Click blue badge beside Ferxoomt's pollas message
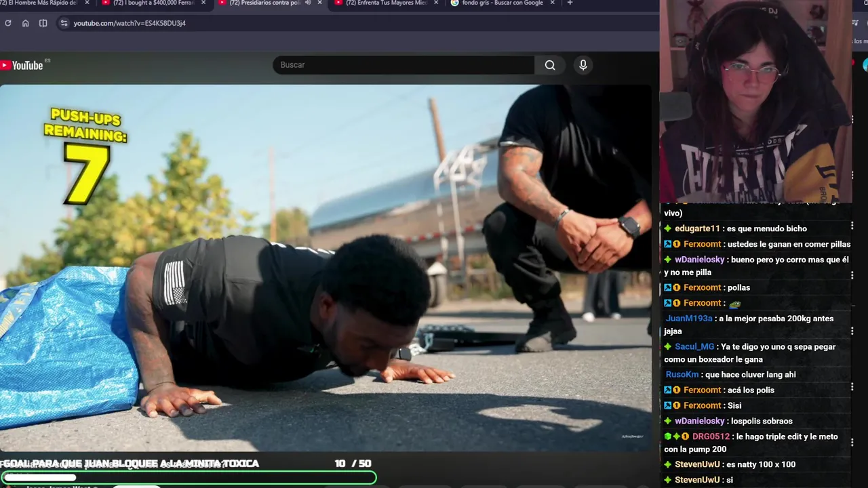The image size is (868, 488). [667, 288]
